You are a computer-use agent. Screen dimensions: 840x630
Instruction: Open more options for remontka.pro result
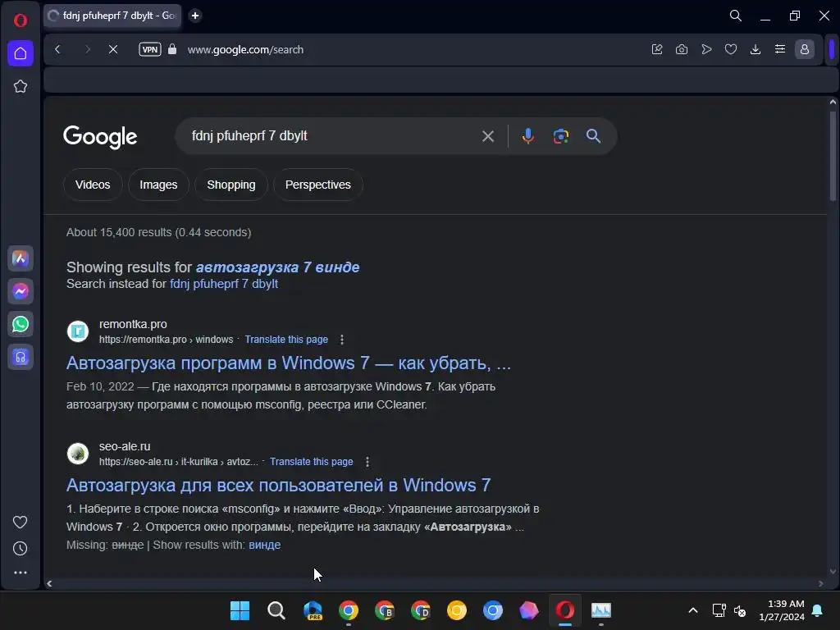tap(342, 340)
